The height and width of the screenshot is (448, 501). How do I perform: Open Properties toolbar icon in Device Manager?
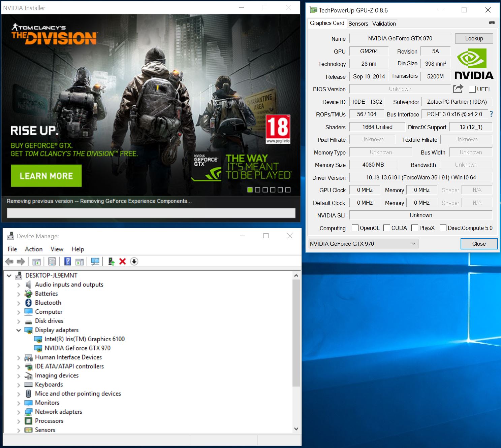pos(52,262)
